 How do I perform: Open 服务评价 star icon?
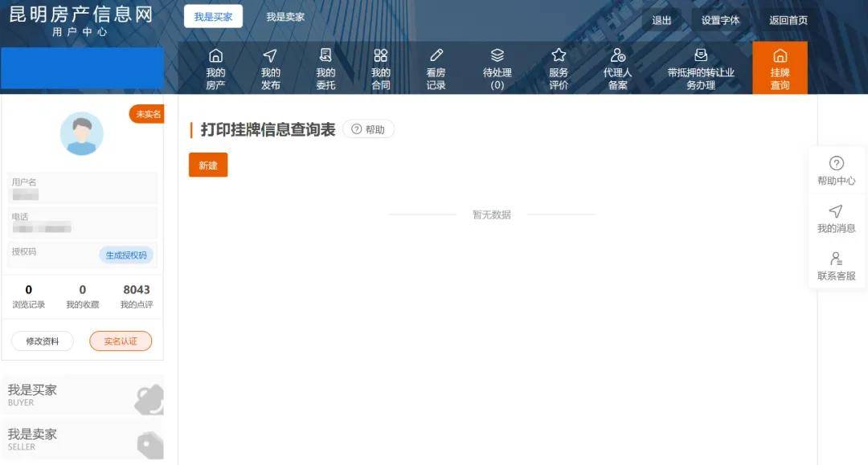pyautogui.click(x=559, y=55)
